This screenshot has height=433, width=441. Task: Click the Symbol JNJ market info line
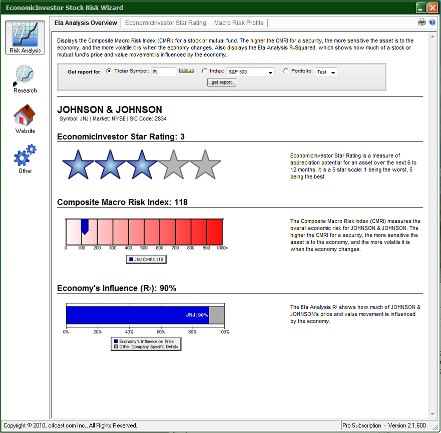113,119
